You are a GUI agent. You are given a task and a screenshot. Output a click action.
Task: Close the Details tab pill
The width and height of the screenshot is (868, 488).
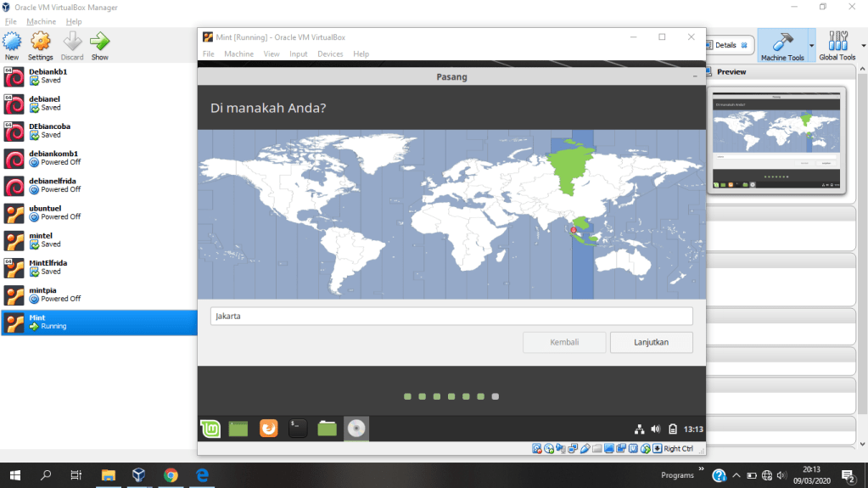point(744,45)
